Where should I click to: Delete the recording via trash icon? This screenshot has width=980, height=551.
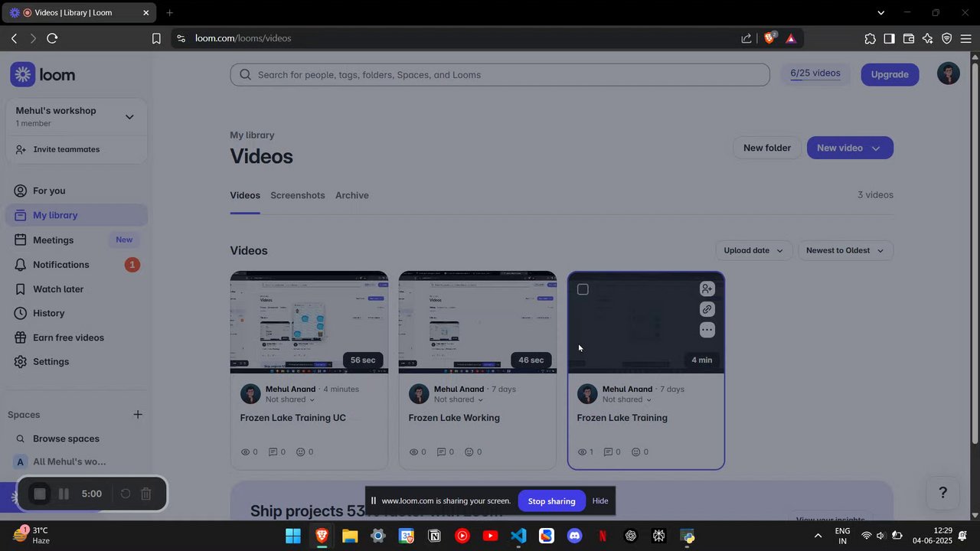[146, 494]
